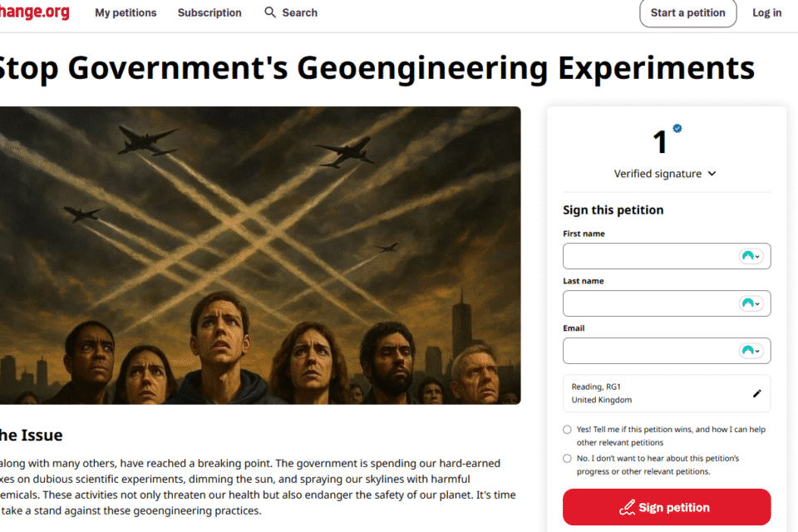Click the search magnifier icon

point(268,12)
